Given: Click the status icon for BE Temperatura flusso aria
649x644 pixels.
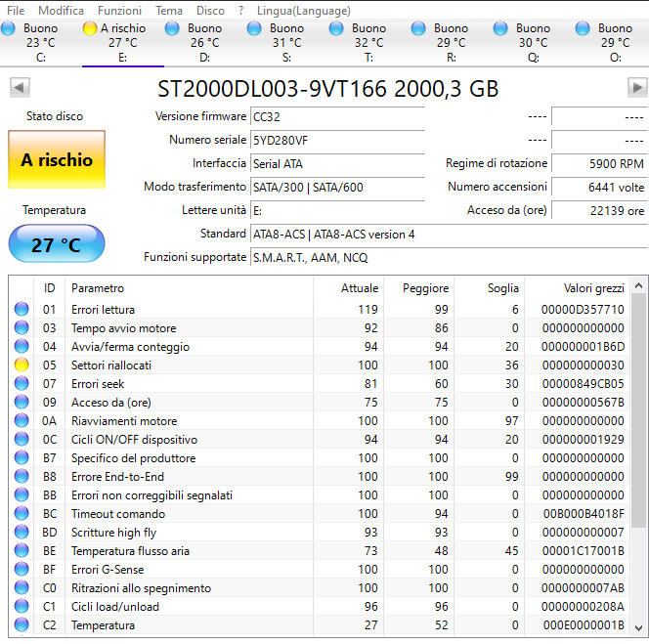Looking at the screenshot, I should [x=22, y=550].
